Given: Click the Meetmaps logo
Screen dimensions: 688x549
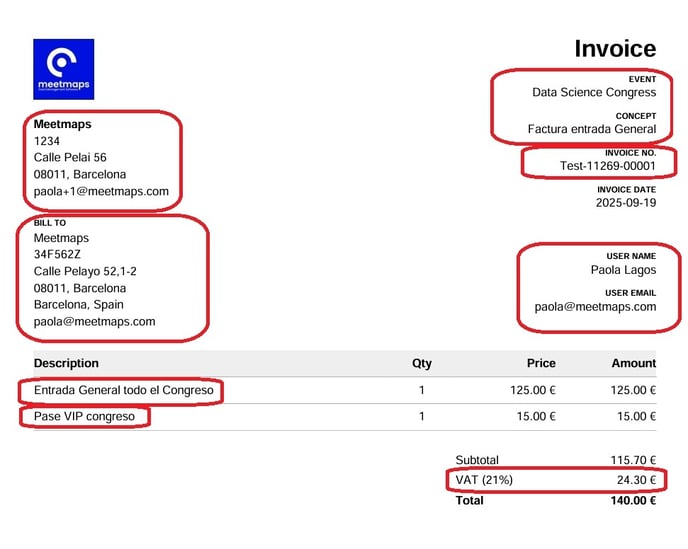Looking at the screenshot, I should tap(63, 69).
